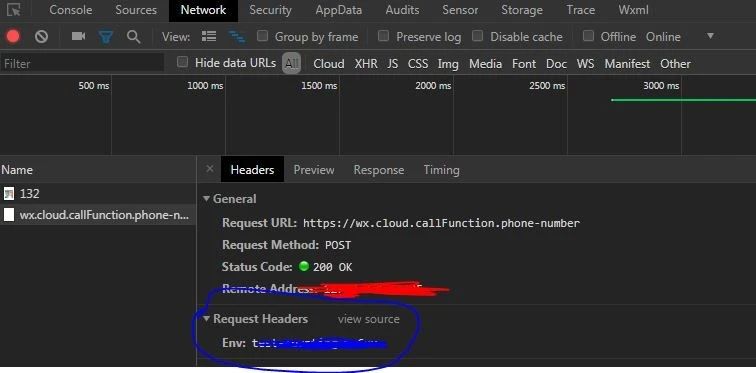This screenshot has height=373, width=756.
Task: Open the Console tab
Action: click(x=70, y=10)
